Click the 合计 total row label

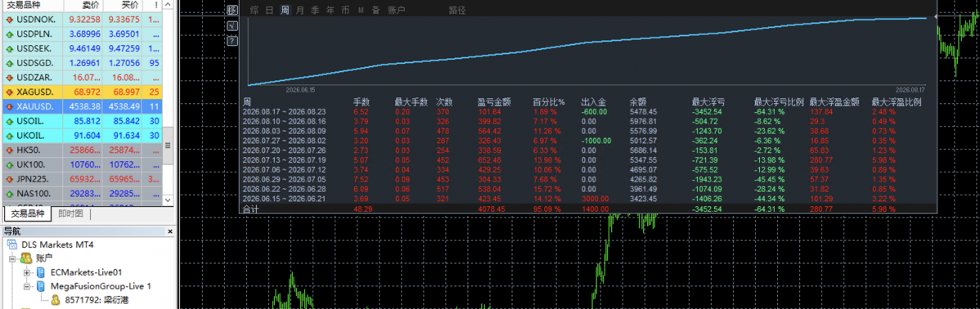click(250, 209)
